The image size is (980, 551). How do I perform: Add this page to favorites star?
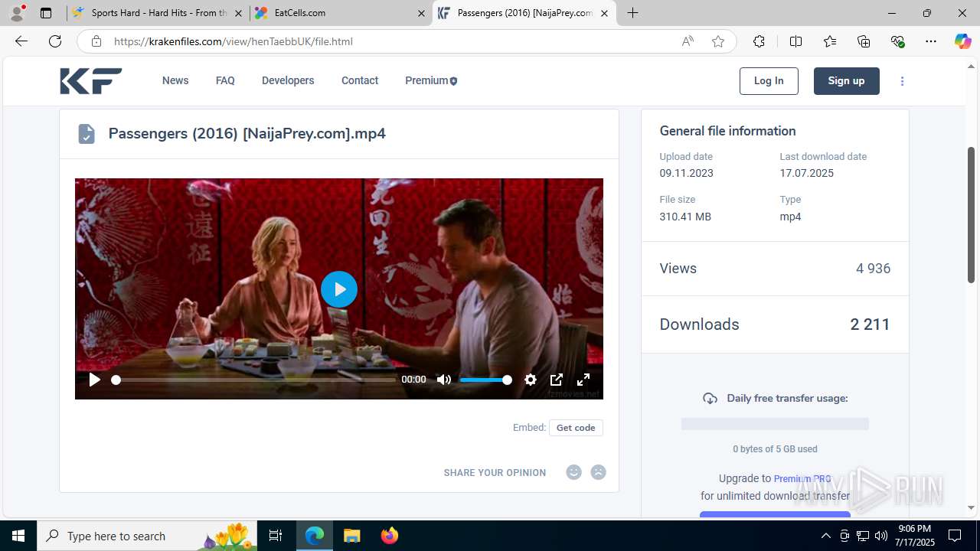click(x=717, y=41)
